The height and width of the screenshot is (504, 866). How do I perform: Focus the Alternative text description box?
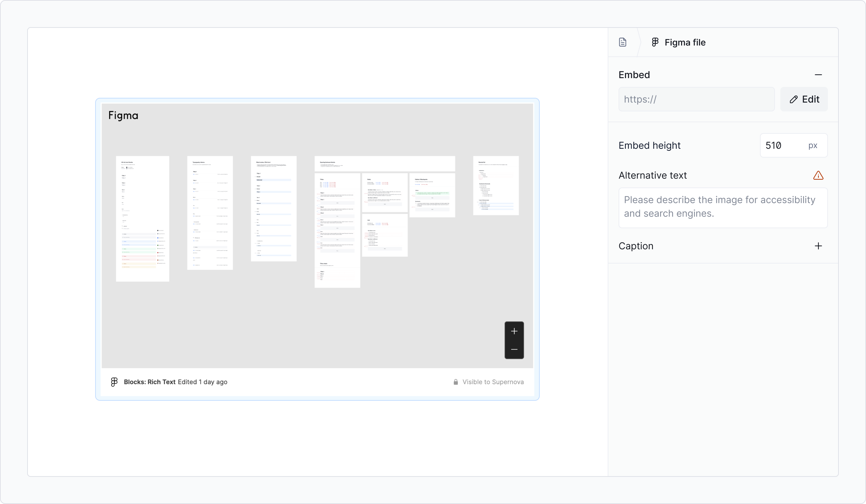(723, 208)
